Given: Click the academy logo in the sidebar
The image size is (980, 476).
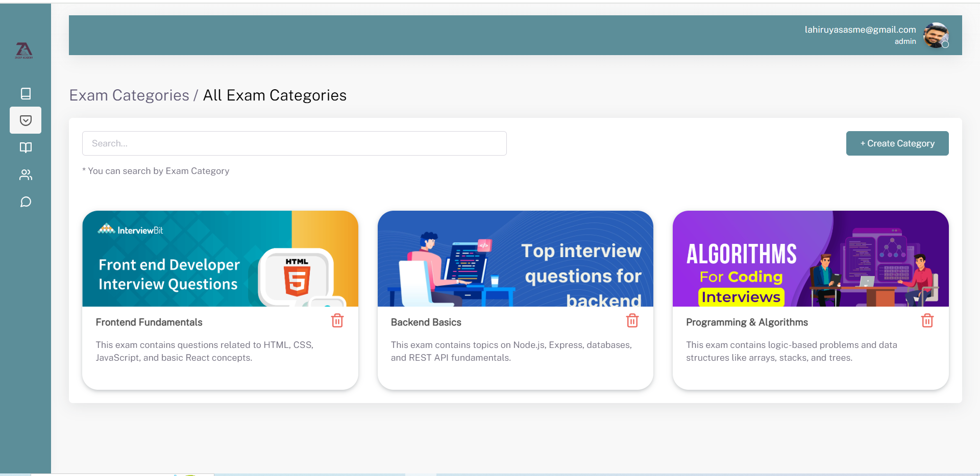Looking at the screenshot, I should click(24, 51).
